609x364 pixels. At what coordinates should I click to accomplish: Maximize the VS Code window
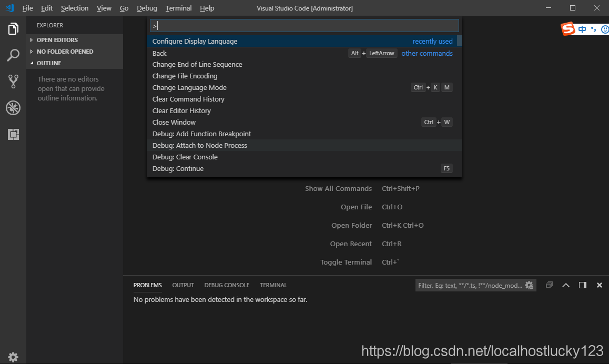click(573, 8)
